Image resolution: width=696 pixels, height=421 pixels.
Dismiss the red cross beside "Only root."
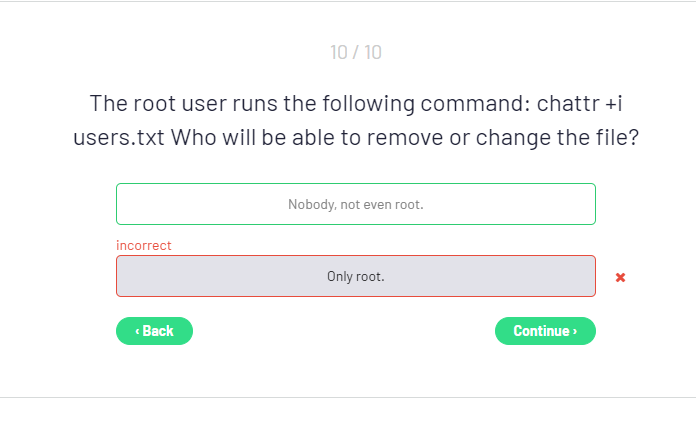click(x=620, y=277)
